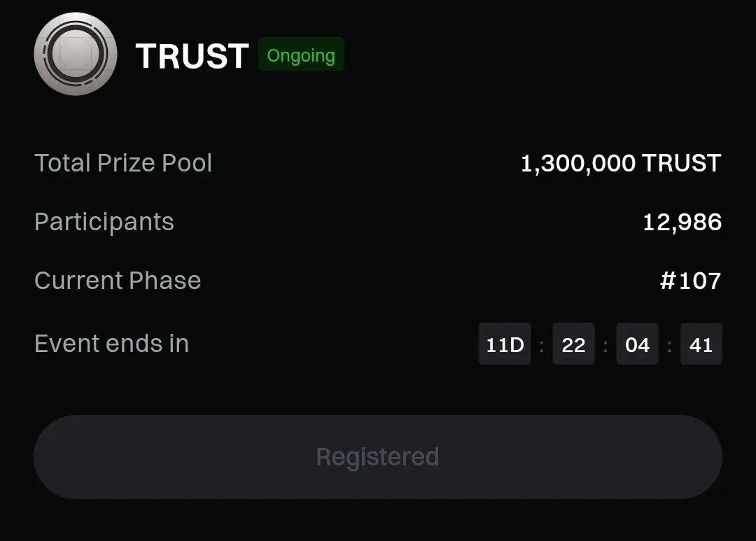Click the Total Prize Pool label
Screen dimensions: 756x541
pos(123,163)
